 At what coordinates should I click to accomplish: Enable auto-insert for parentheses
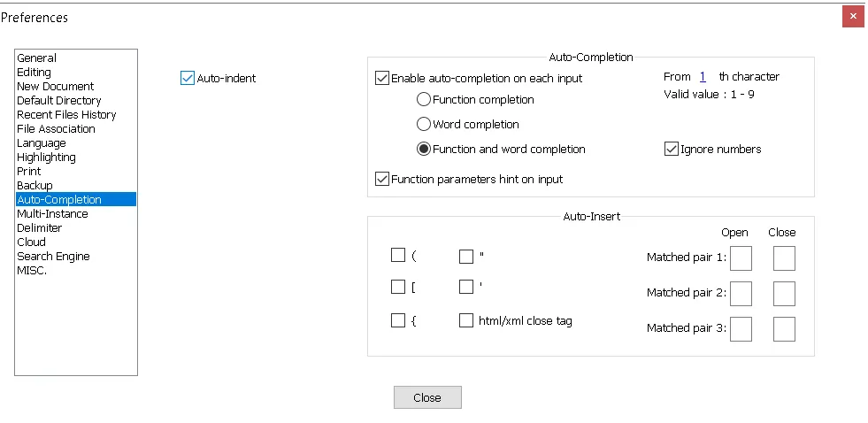point(398,257)
